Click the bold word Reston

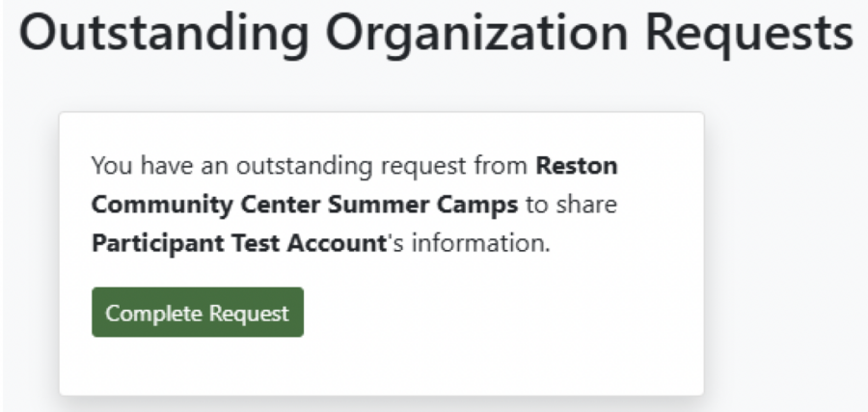(x=577, y=166)
